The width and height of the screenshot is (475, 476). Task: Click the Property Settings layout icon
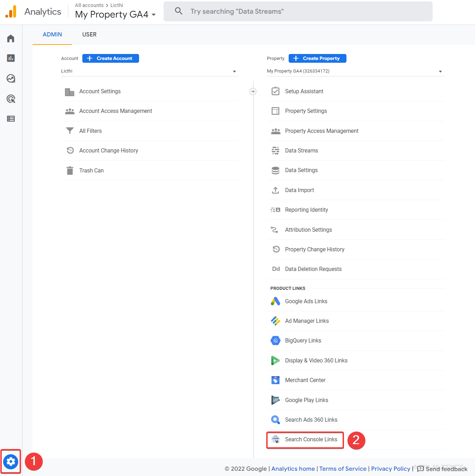point(276,111)
